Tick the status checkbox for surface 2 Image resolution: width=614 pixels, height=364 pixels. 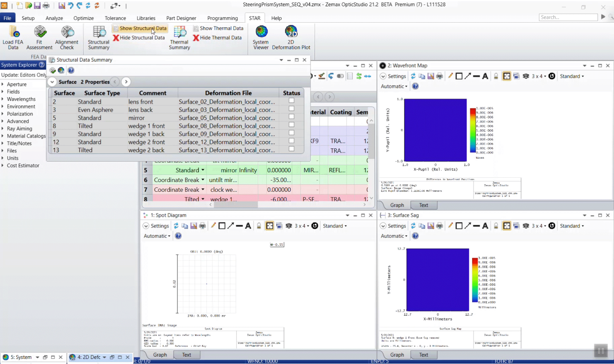tap(291, 100)
